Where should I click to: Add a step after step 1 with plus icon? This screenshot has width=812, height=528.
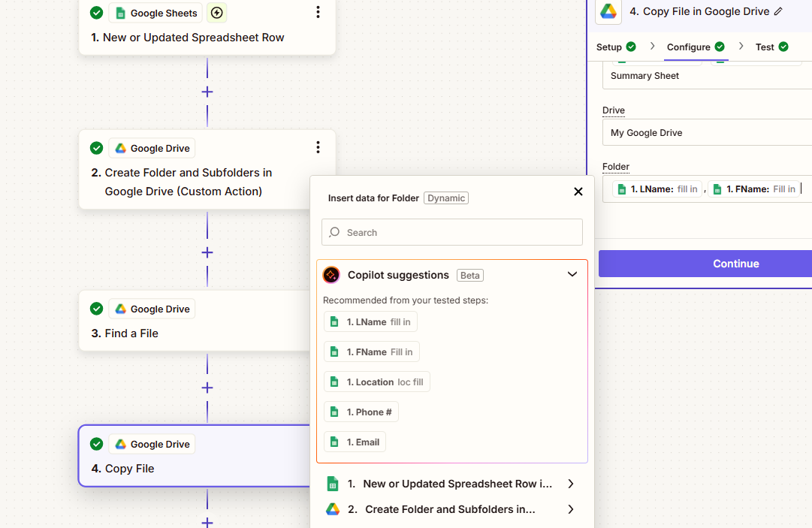click(207, 92)
